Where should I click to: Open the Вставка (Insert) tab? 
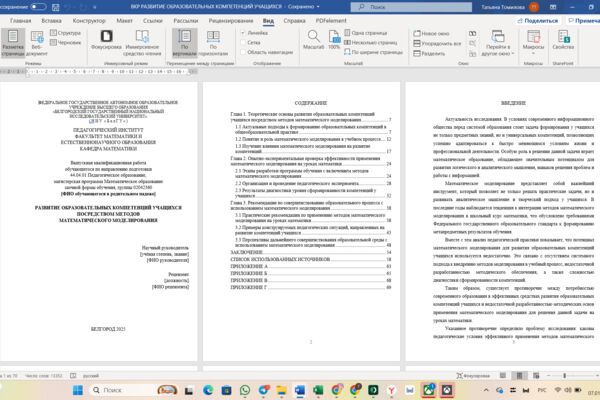tap(51, 21)
